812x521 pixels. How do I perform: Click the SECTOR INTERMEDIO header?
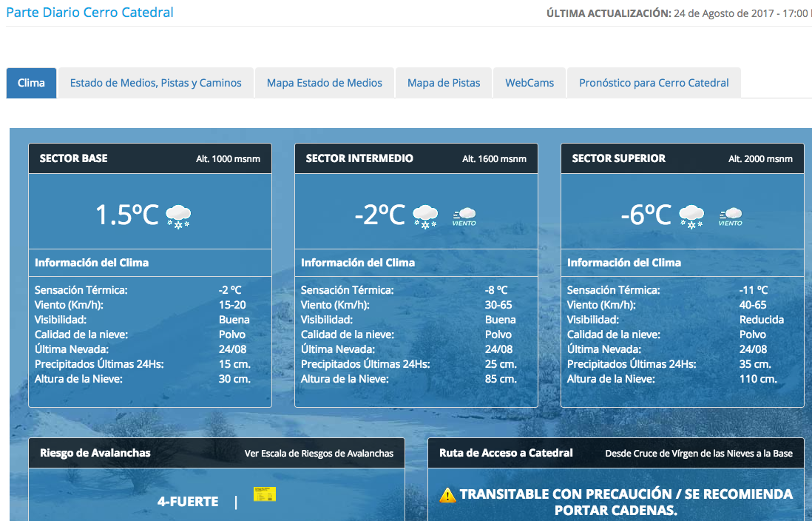(359, 158)
